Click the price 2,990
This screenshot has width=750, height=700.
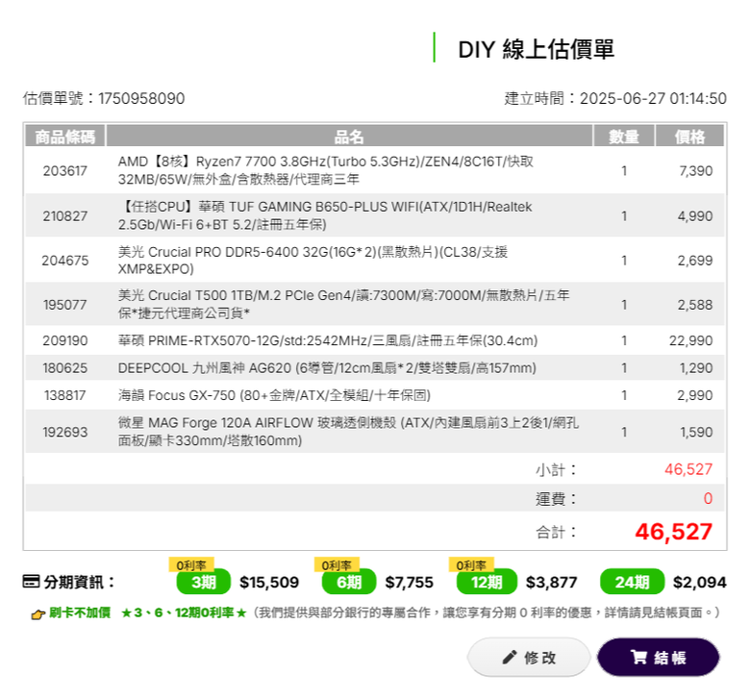[695, 395]
